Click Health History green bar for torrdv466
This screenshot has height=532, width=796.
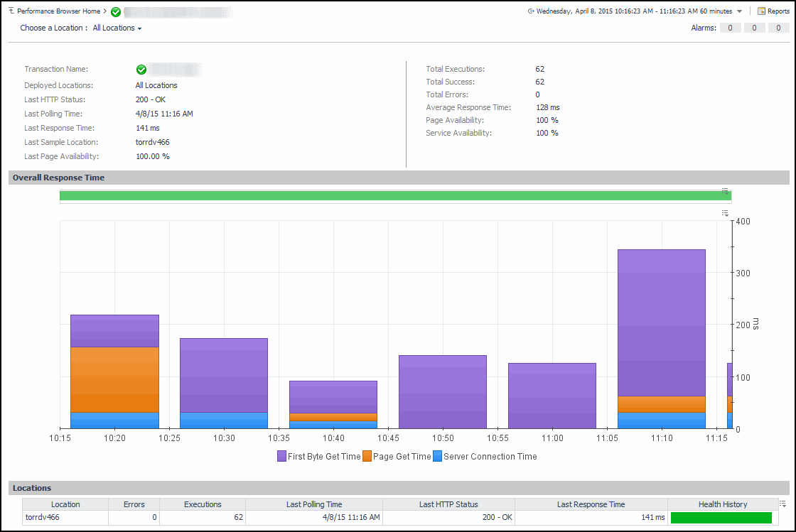pyautogui.click(x=721, y=518)
